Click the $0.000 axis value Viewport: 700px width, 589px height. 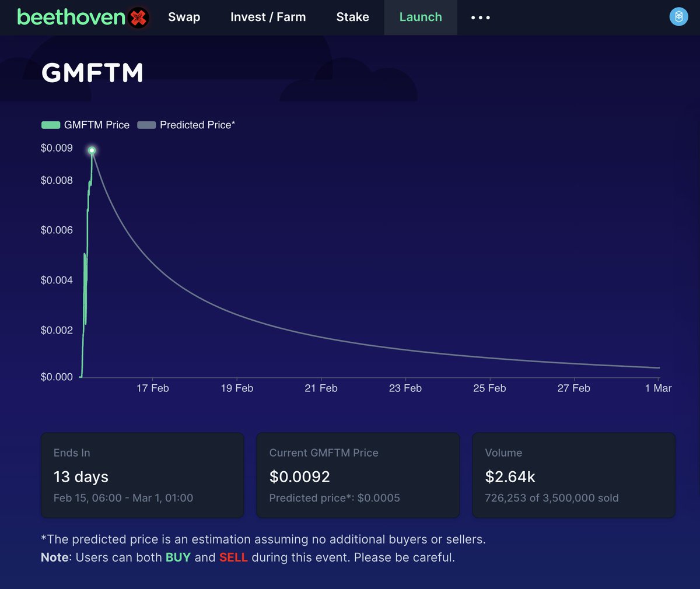(x=57, y=377)
